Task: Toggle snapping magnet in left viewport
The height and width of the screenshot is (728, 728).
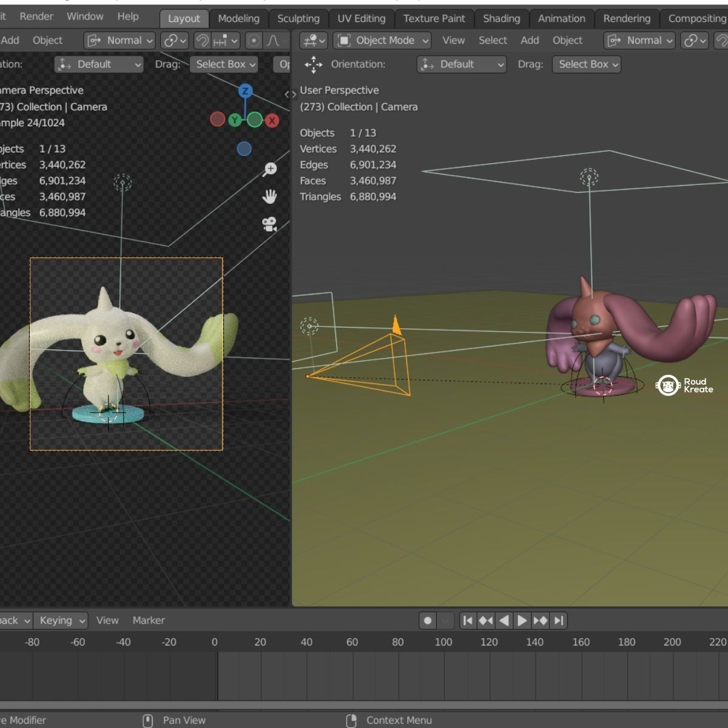Action: tap(202, 41)
